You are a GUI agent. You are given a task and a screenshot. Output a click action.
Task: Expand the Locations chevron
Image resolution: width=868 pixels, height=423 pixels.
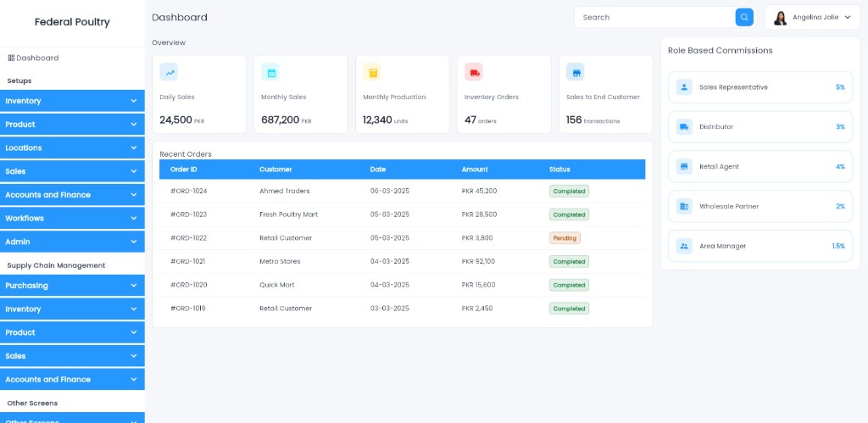(133, 147)
